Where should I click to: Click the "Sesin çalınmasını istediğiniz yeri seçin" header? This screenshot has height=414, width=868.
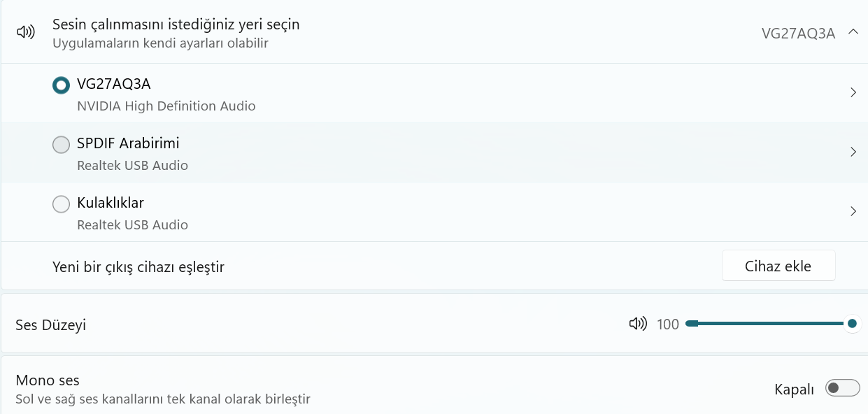coord(176,24)
